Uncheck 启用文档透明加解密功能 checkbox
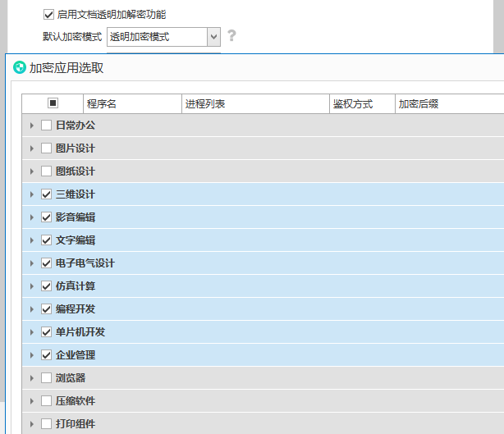The image size is (504, 434). click(48, 15)
